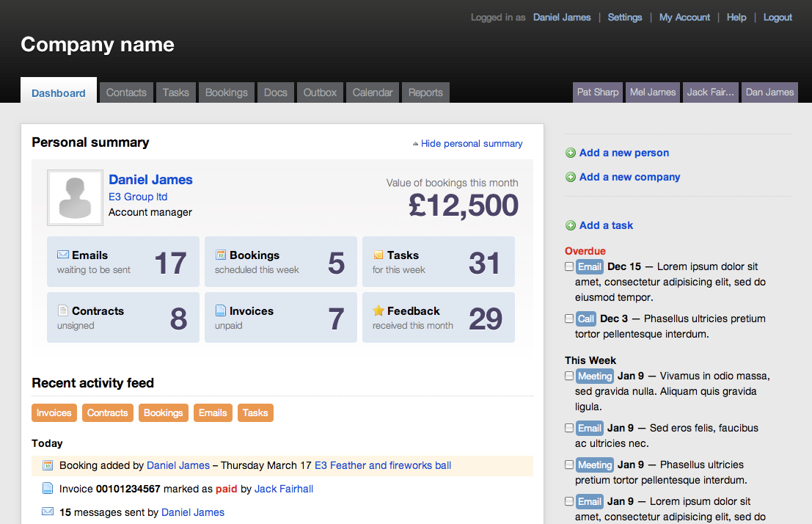The height and width of the screenshot is (524, 812).
Task: View the Reports tab
Action: click(425, 92)
